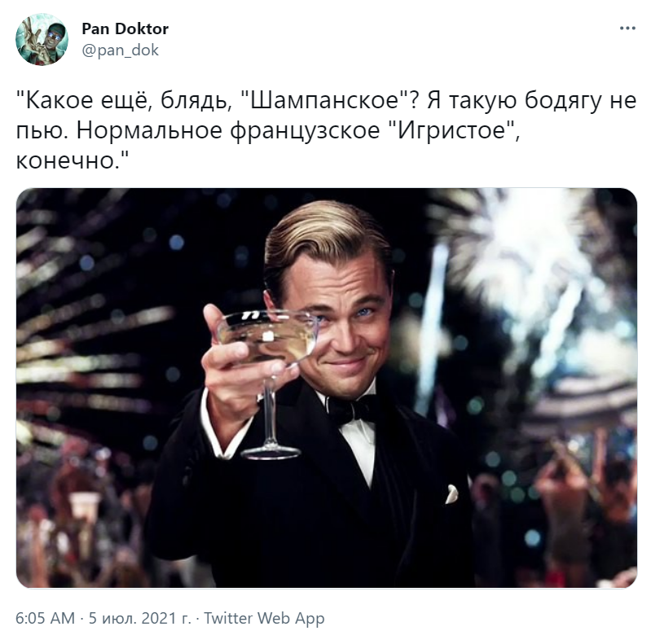Click the word "Игристое" in the tweet text

pyautogui.click(x=451, y=131)
